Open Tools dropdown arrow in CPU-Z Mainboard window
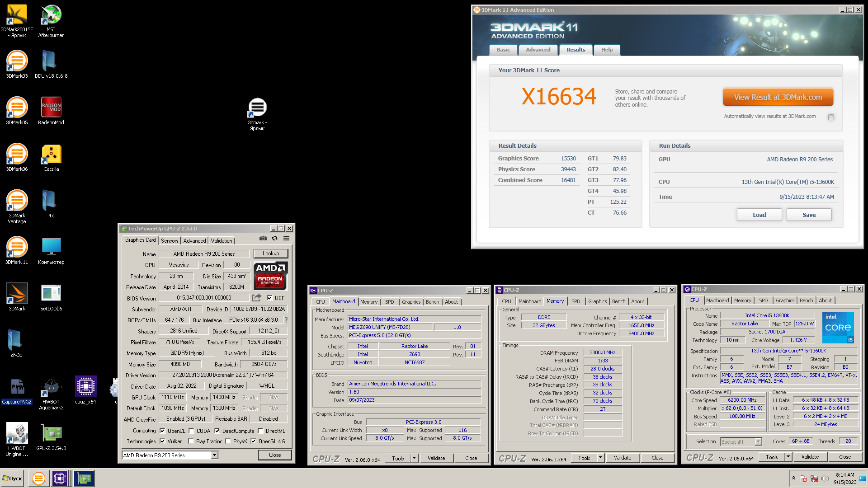 pyautogui.click(x=414, y=458)
